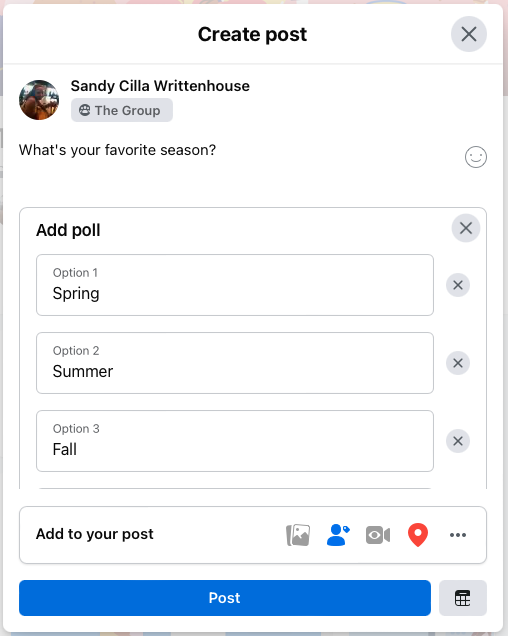
Task: Edit the Option 3 Fall field
Action: click(235, 441)
